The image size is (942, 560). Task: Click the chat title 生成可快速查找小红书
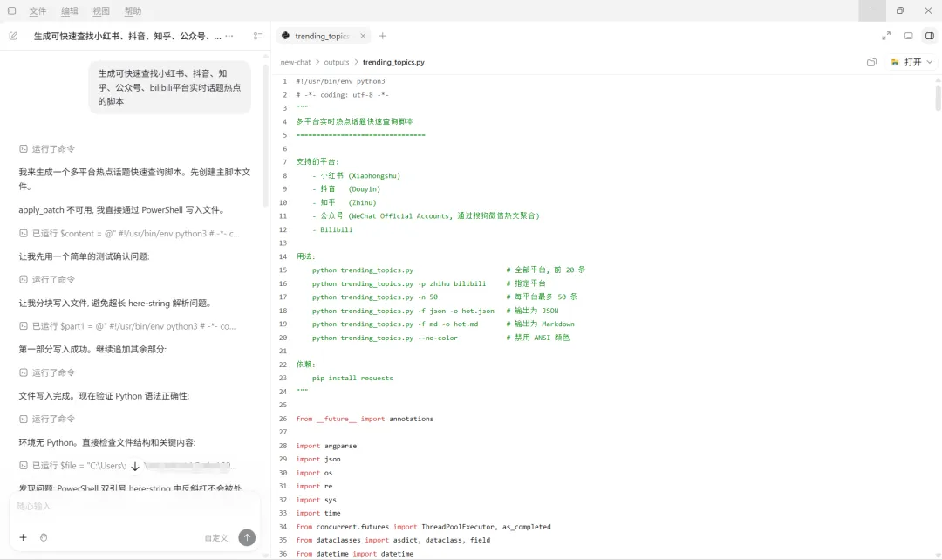(126, 36)
